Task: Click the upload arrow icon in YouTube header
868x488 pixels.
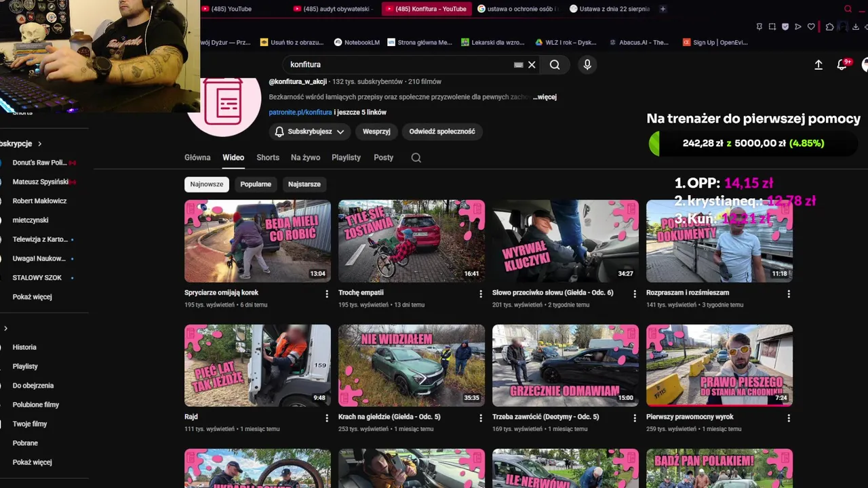Action: click(x=818, y=64)
